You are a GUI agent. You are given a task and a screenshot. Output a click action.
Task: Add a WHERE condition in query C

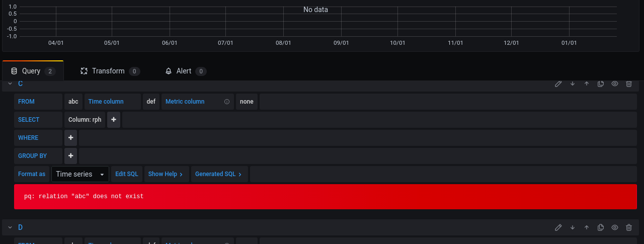71,138
